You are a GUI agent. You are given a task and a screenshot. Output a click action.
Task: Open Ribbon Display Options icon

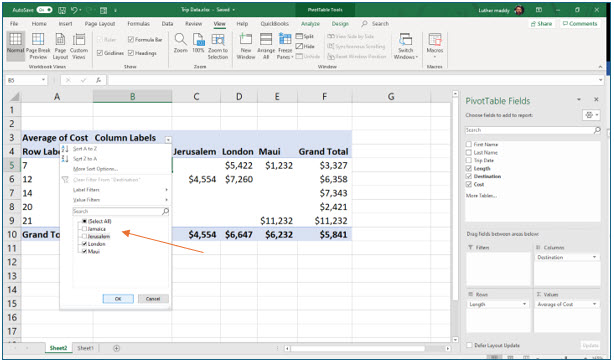coord(539,10)
